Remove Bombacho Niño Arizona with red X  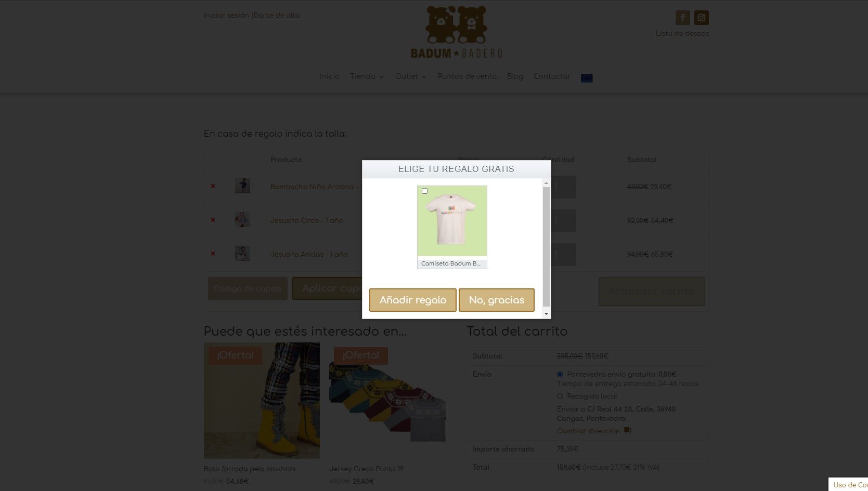click(213, 186)
